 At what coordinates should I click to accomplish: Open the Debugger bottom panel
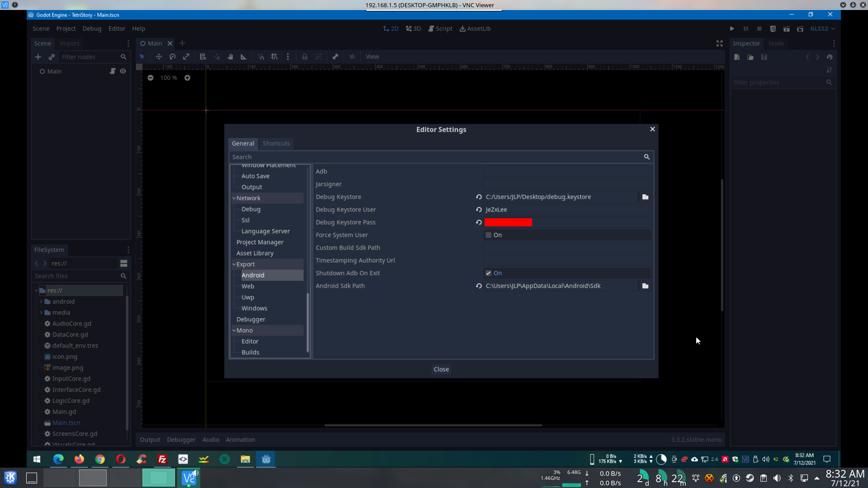[x=181, y=440]
